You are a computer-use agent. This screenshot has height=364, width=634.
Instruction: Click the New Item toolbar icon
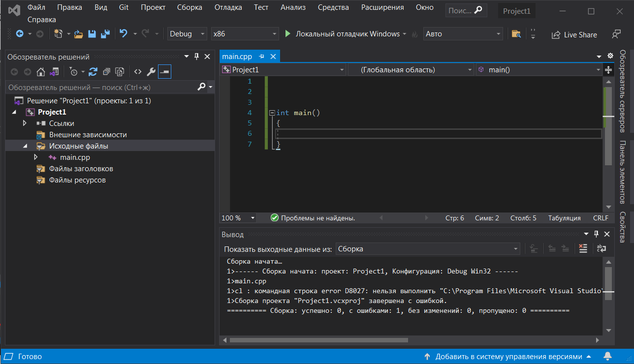tap(59, 34)
